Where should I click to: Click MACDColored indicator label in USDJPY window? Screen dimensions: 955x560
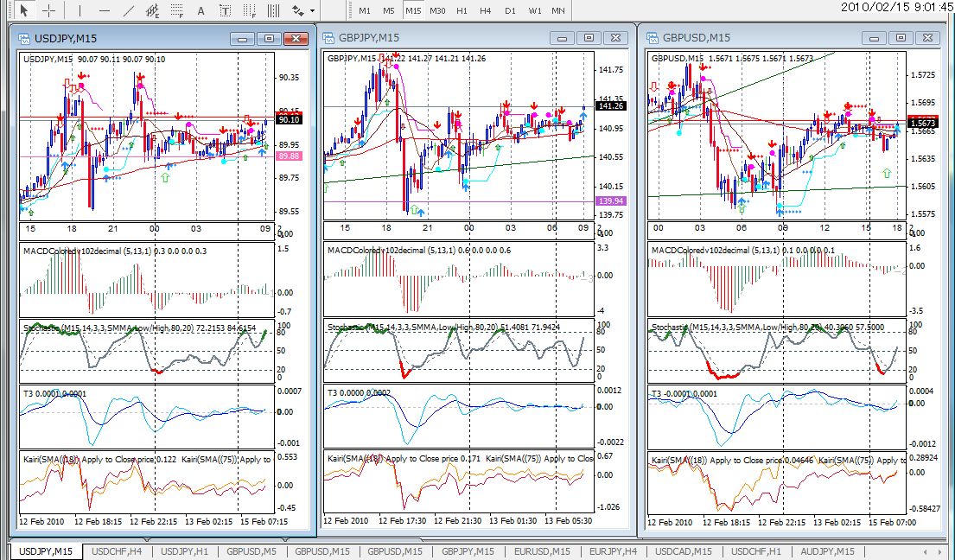point(114,251)
